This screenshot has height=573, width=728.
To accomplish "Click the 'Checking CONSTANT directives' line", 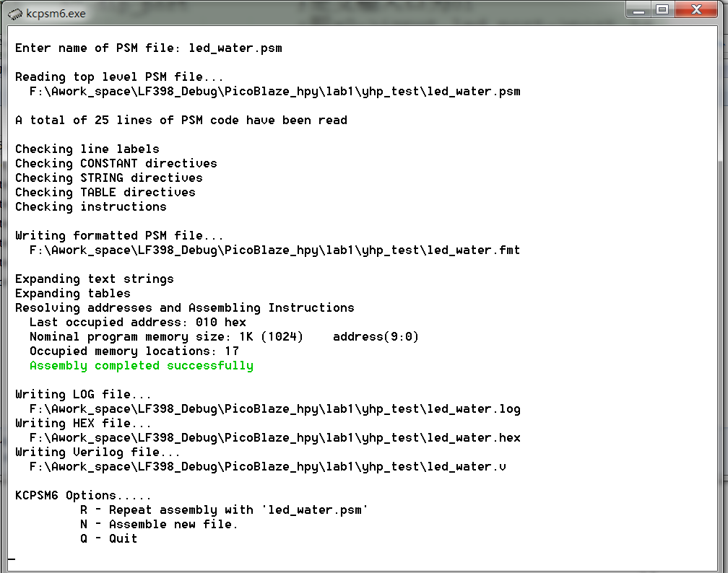I will coord(116,163).
